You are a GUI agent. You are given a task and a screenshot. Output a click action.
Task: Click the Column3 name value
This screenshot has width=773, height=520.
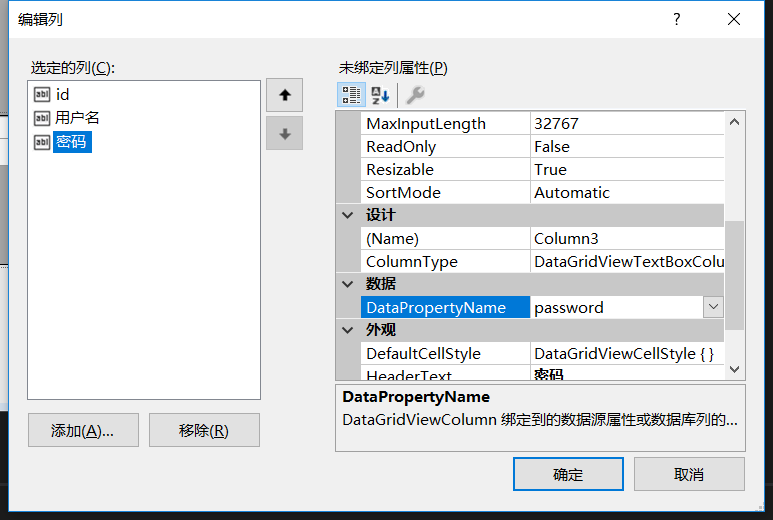627,239
